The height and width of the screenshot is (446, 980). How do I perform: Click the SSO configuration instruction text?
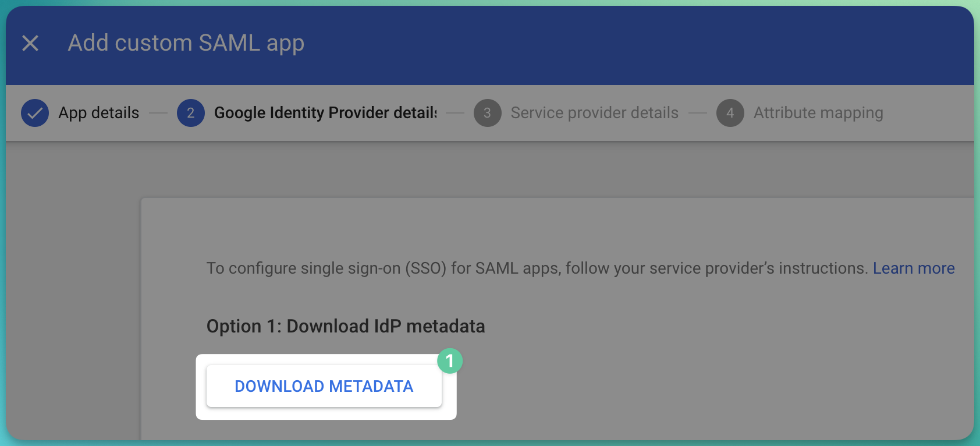click(x=537, y=268)
